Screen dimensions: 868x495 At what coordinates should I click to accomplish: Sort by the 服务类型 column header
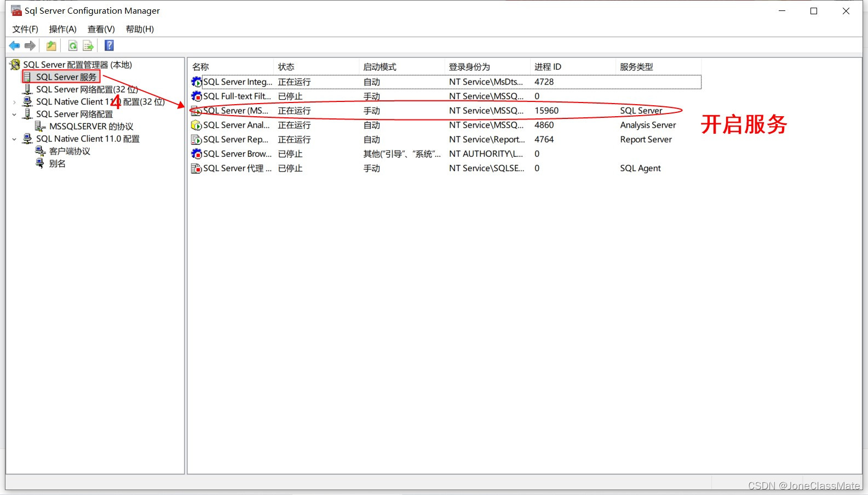(658, 67)
